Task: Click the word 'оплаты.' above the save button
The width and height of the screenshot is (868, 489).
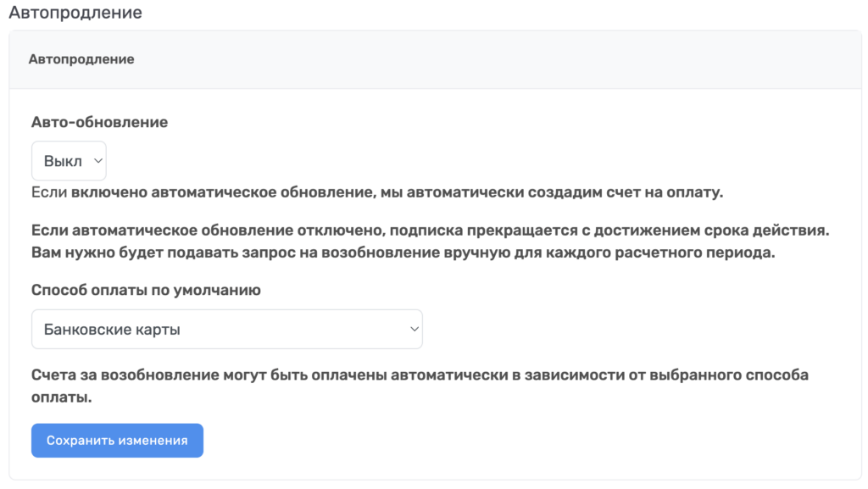Action: click(x=61, y=397)
